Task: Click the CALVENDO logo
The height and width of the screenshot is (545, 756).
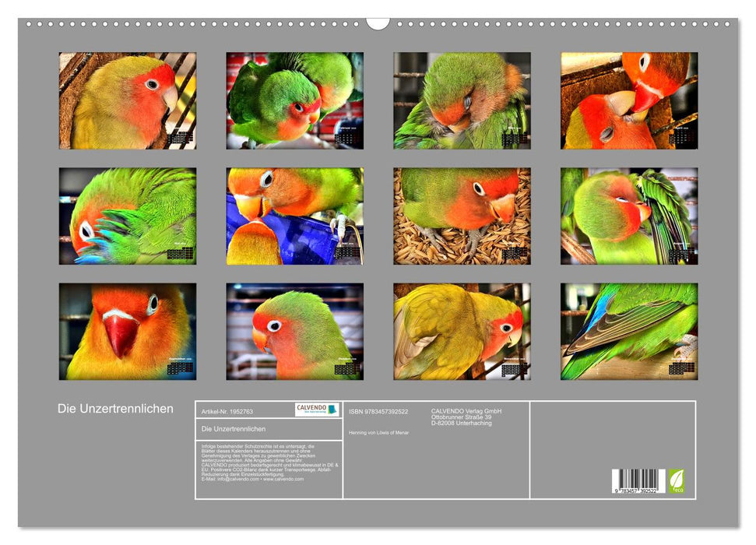Action: click(x=318, y=410)
